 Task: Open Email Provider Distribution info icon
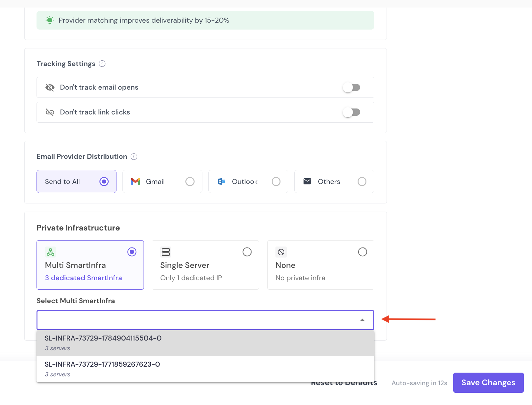[134, 157]
